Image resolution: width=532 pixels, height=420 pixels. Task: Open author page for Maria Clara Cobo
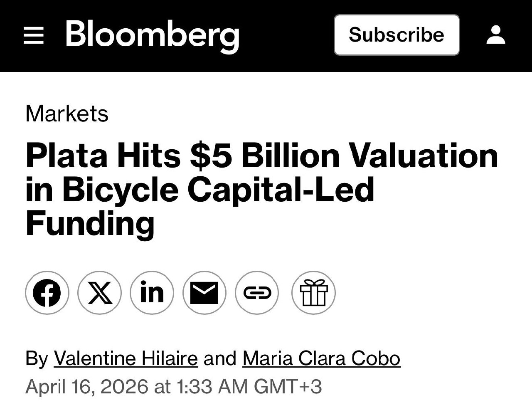[x=321, y=358]
